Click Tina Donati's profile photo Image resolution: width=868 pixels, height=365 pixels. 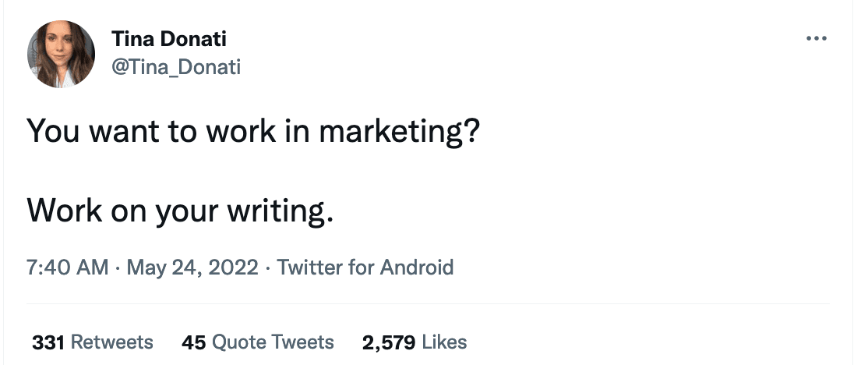point(61,54)
